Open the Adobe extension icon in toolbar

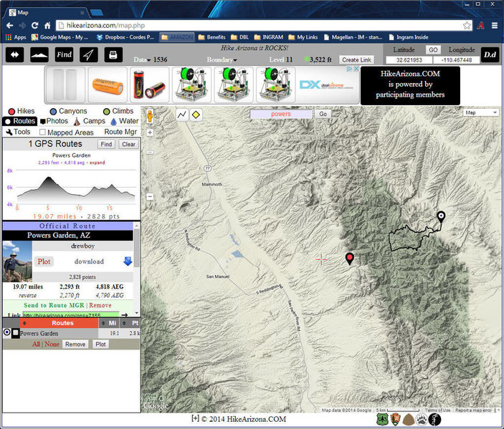coord(481,25)
